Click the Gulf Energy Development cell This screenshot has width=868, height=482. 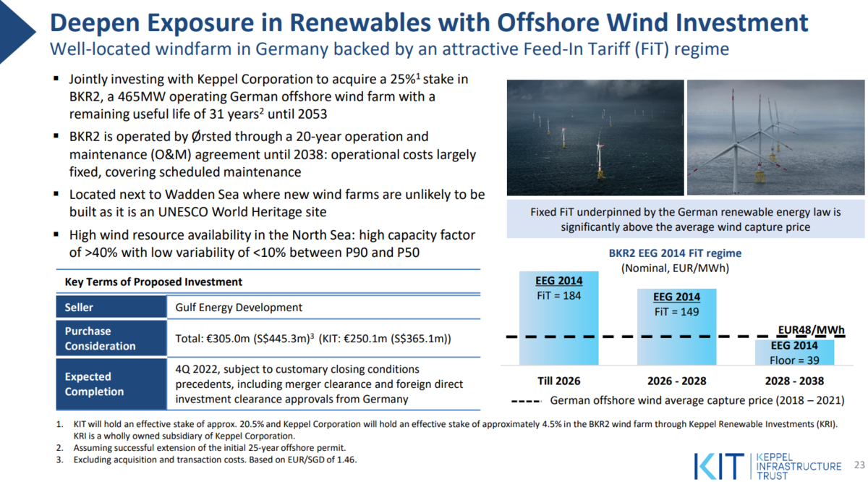(x=323, y=308)
